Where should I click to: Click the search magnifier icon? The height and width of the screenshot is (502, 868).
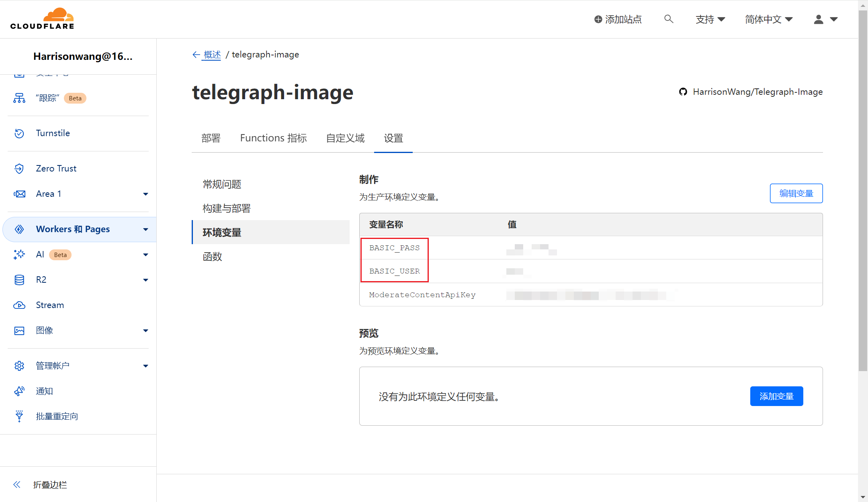[669, 19]
